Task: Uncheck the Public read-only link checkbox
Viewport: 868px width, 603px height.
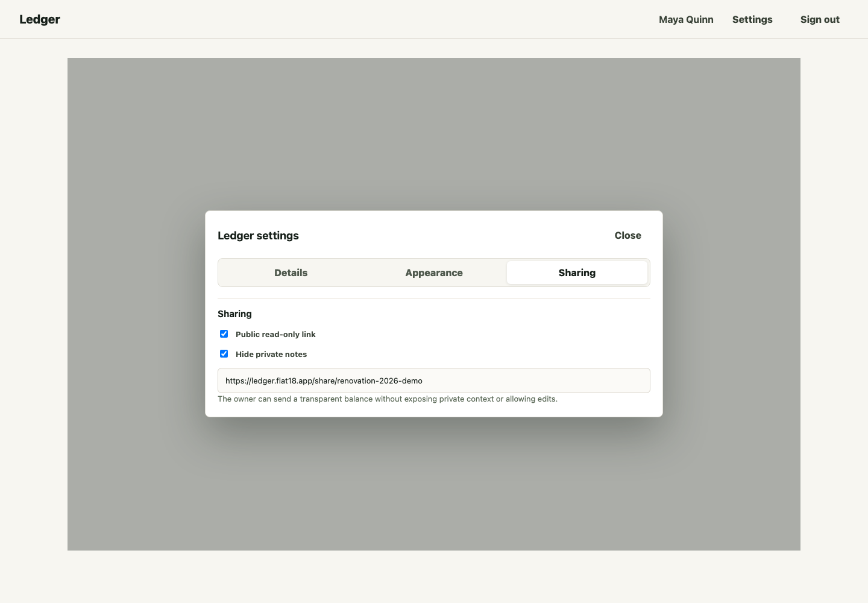Action: click(224, 333)
